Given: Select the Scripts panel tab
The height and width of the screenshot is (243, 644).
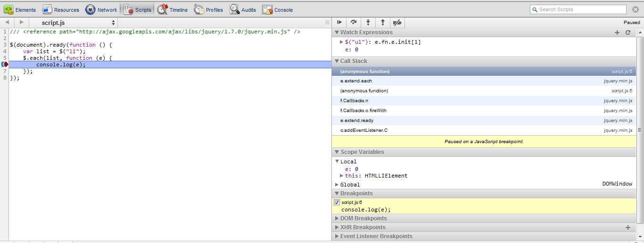Looking at the screenshot, I should pos(137,9).
